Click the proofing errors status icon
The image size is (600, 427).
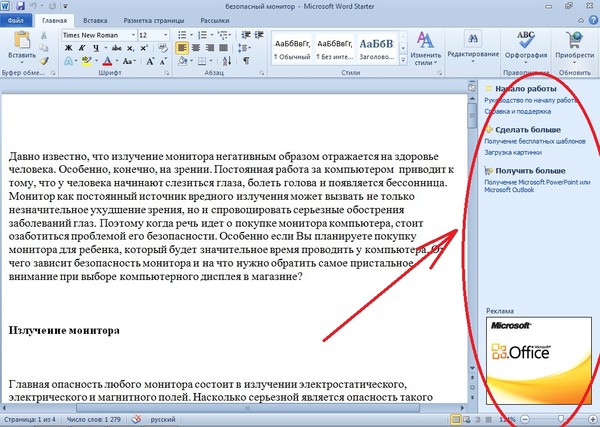click(136, 419)
